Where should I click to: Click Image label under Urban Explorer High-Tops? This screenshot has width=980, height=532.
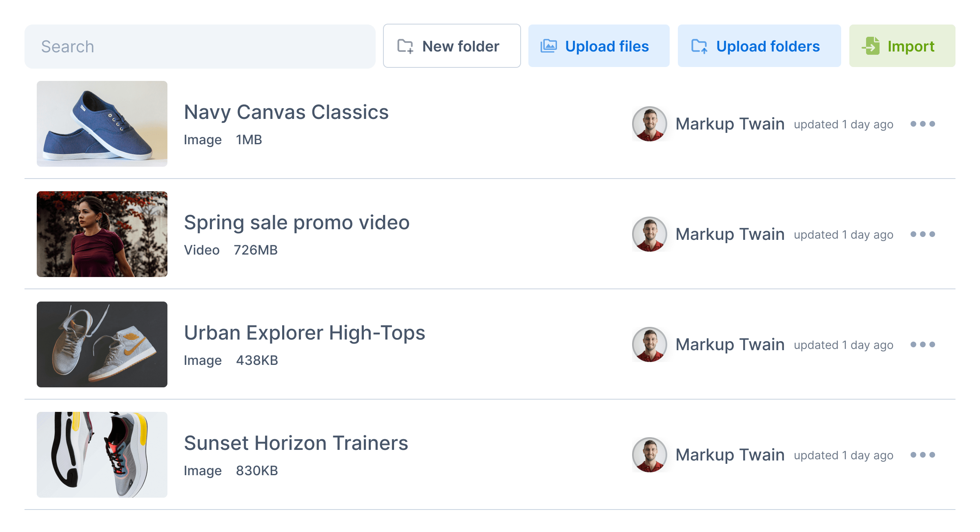coord(203,361)
